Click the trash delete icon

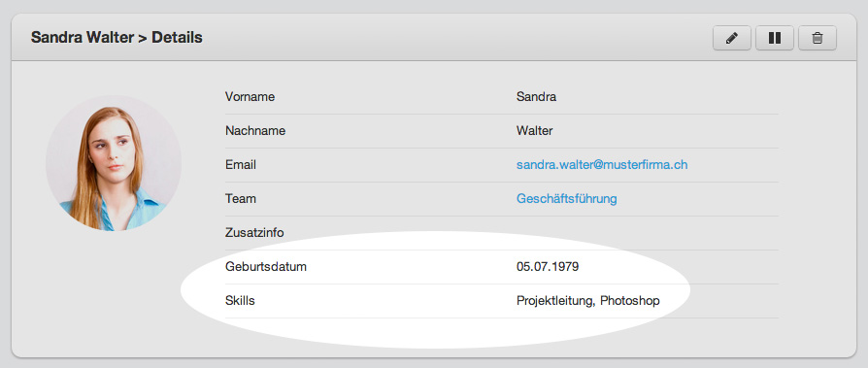pos(818,38)
